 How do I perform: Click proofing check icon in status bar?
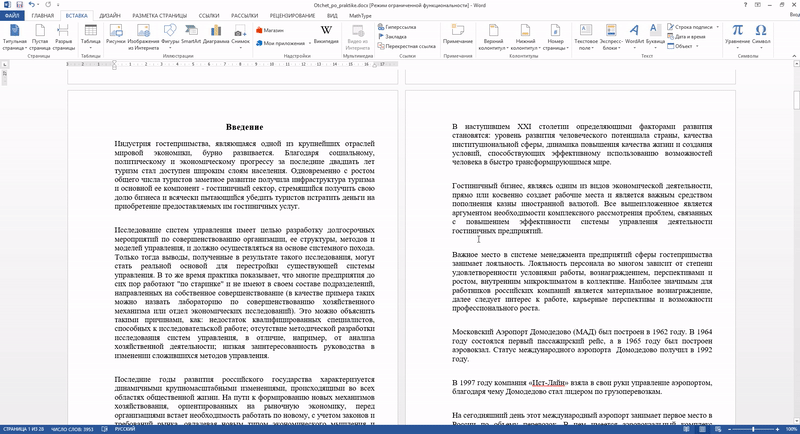click(x=104, y=429)
